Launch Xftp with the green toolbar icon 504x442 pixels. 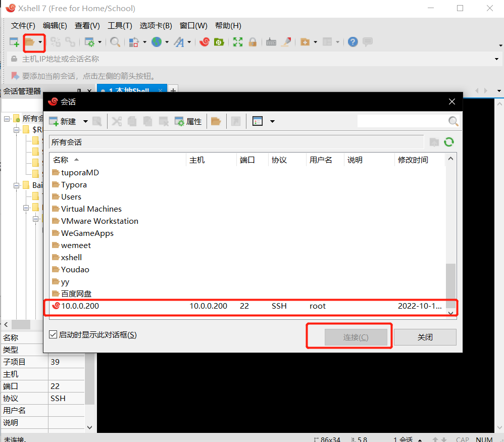(x=219, y=42)
